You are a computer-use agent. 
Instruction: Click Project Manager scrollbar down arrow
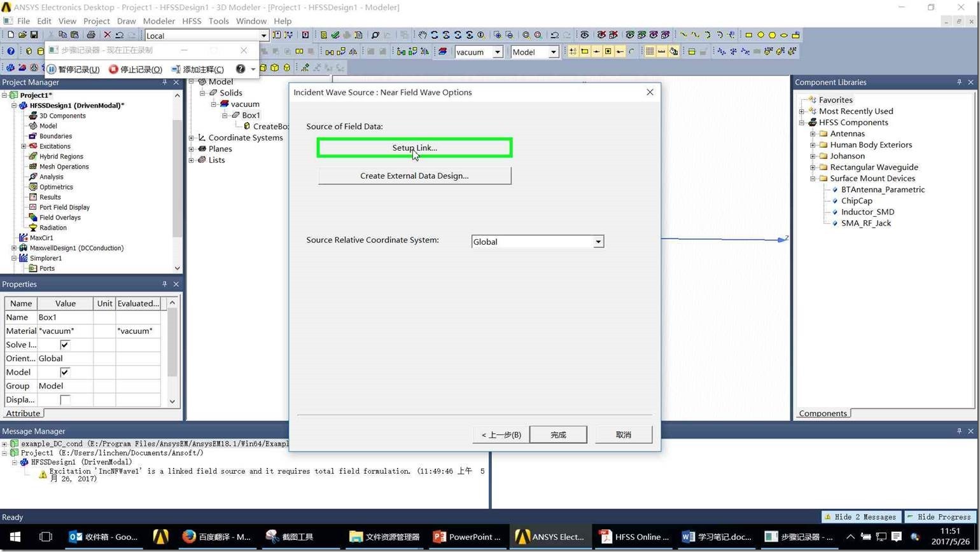[177, 268]
